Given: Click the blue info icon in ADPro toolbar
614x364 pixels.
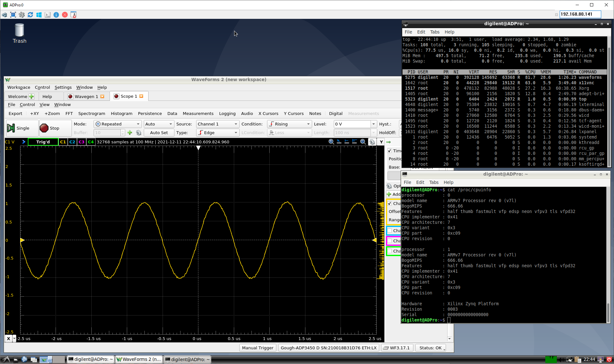Looking at the screenshot, I should click(x=56, y=15).
